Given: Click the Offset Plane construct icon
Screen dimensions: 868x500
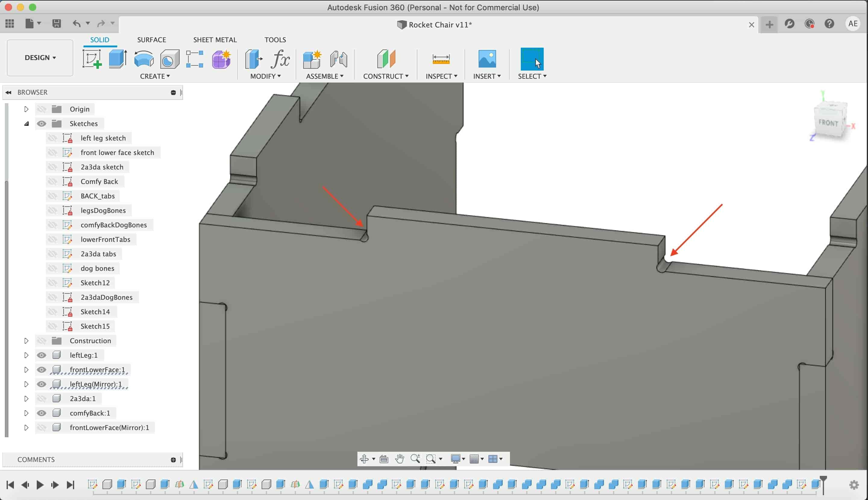Looking at the screenshot, I should [386, 59].
